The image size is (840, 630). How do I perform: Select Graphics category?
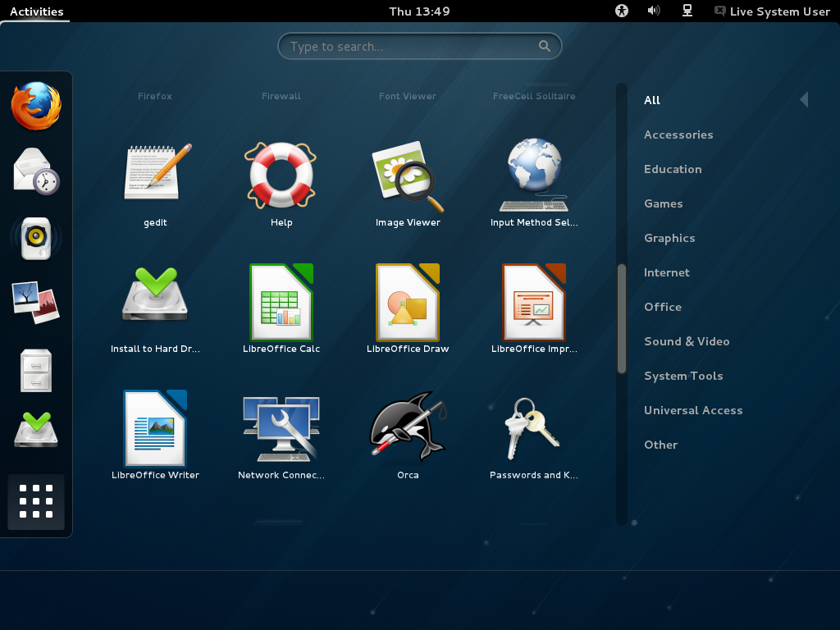pos(669,239)
